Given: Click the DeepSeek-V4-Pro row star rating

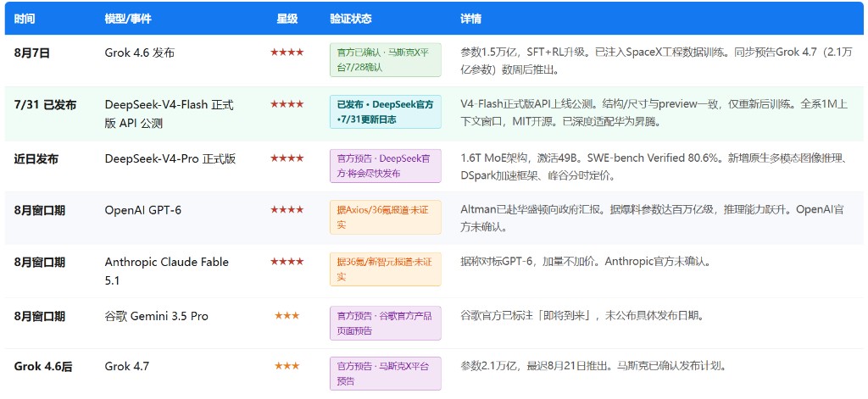Looking at the screenshot, I should (x=287, y=158).
